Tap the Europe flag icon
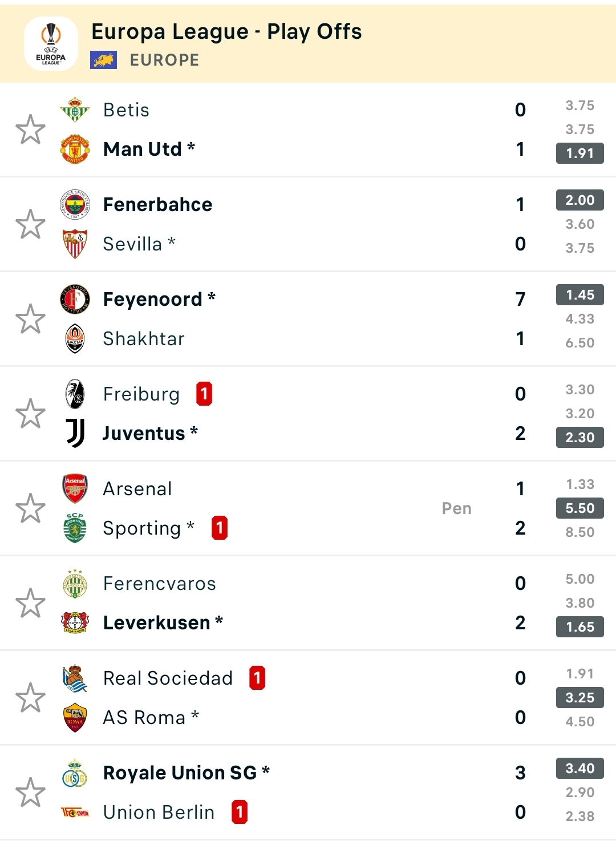Image resolution: width=616 pixels, height=845 pixels. pyautogui.click(x=103, y=60)
